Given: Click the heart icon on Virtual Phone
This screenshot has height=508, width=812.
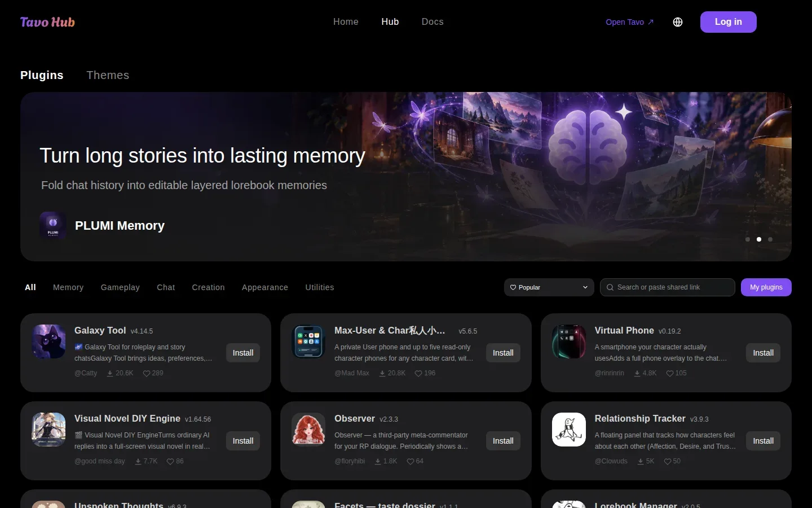Looking at the screenshot, I should click(670, 373).
